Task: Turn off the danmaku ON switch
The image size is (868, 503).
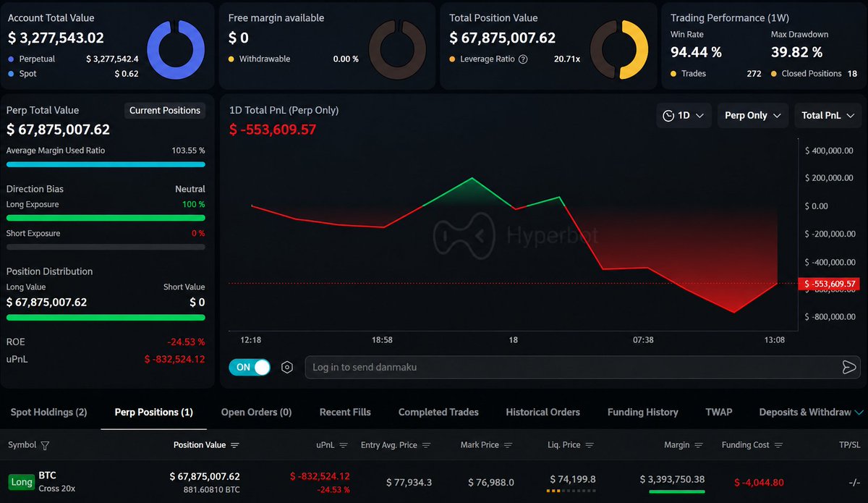Action: [x=250, y=367]
